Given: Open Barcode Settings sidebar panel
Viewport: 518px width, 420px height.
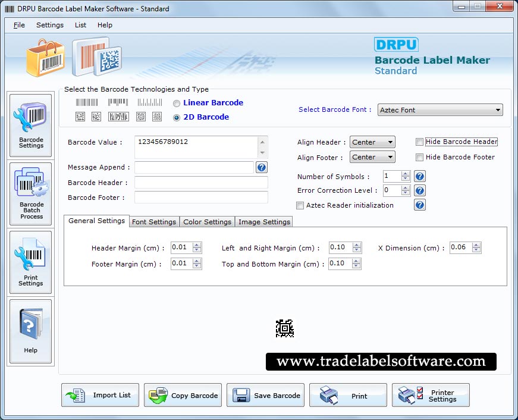Looking at the screenshot, I should (x=31, y=126).
